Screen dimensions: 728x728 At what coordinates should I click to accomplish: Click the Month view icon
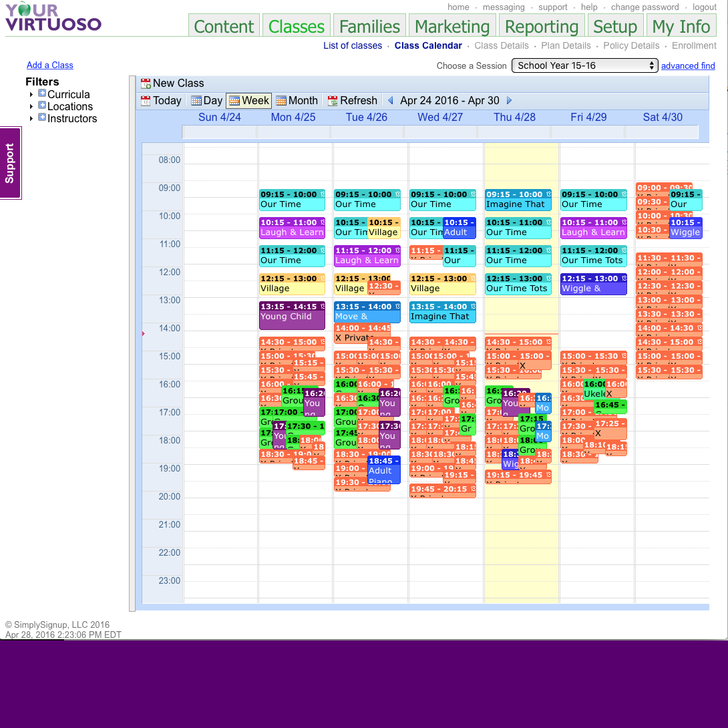click(x=281, y=101)
